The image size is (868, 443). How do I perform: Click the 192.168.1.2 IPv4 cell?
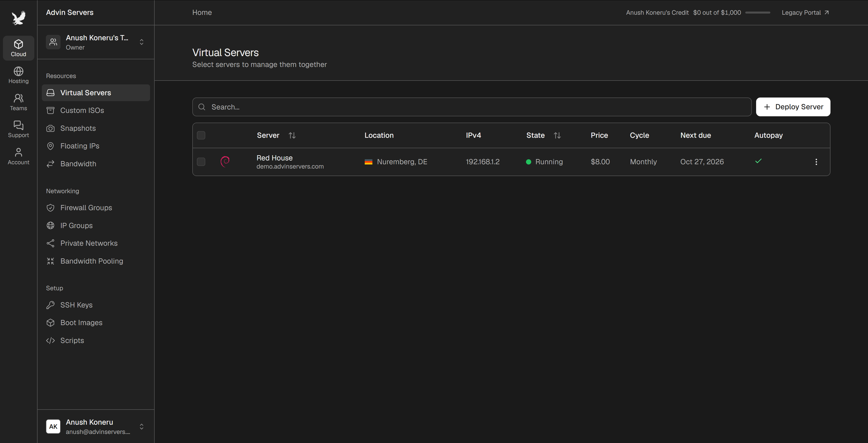point(483,162)
